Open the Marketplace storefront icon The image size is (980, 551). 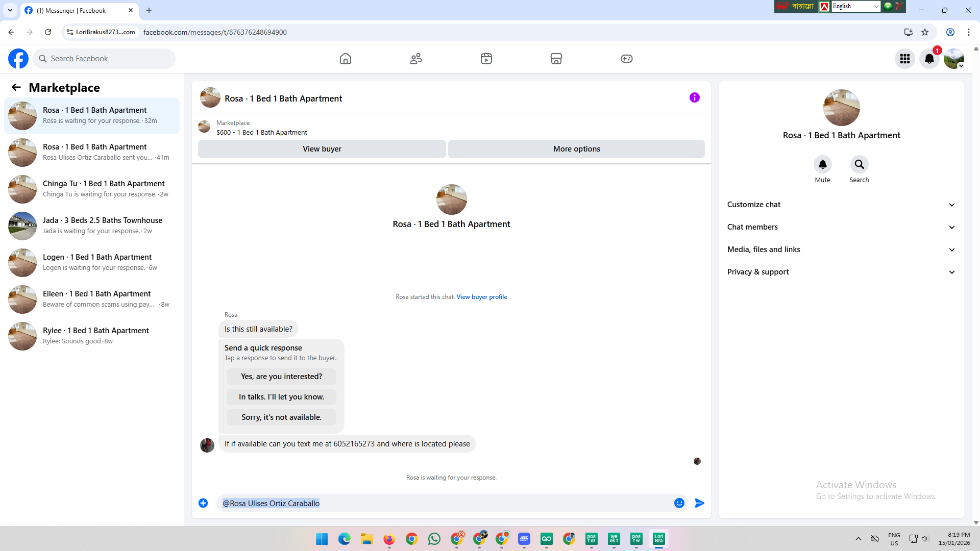pos(556,59)
